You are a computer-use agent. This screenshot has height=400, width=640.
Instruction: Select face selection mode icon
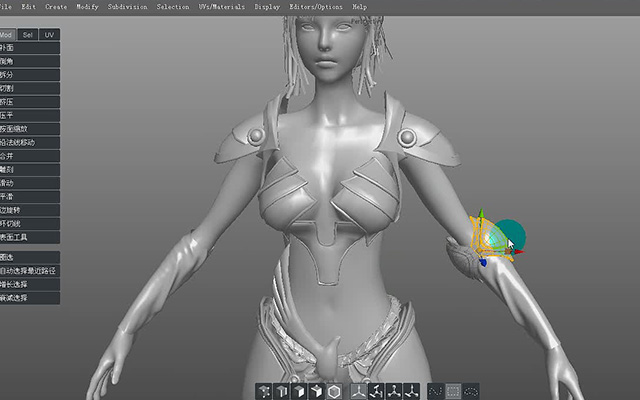point(299,391)
